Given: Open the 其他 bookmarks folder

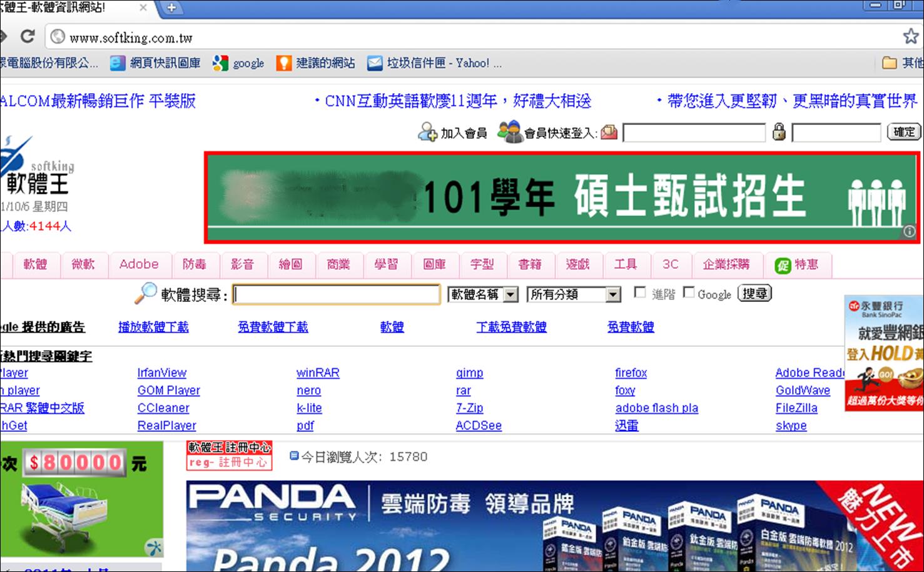Looking at the screenshot, I should click(901, 63).
